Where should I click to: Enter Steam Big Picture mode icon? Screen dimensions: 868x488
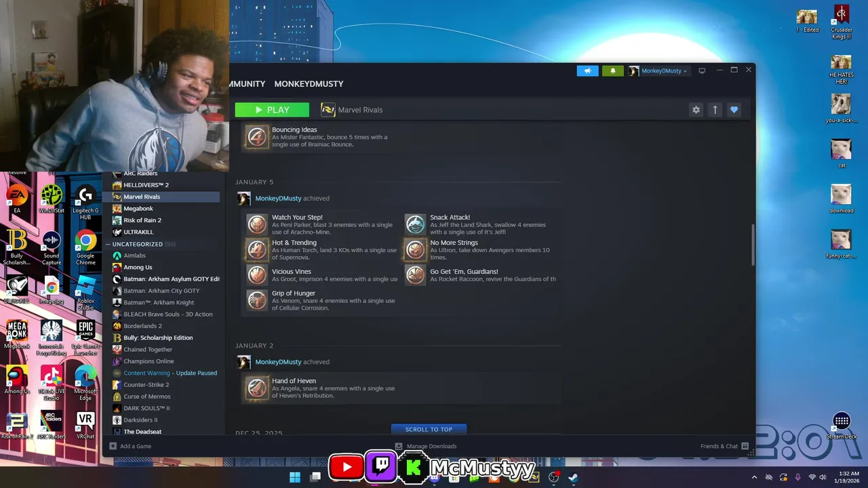pos(702,70)
